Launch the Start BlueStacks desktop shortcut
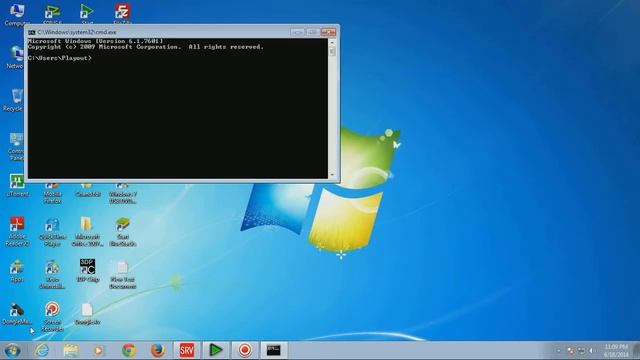The height and width of the screenshot is (360, 640). point(122,231)
